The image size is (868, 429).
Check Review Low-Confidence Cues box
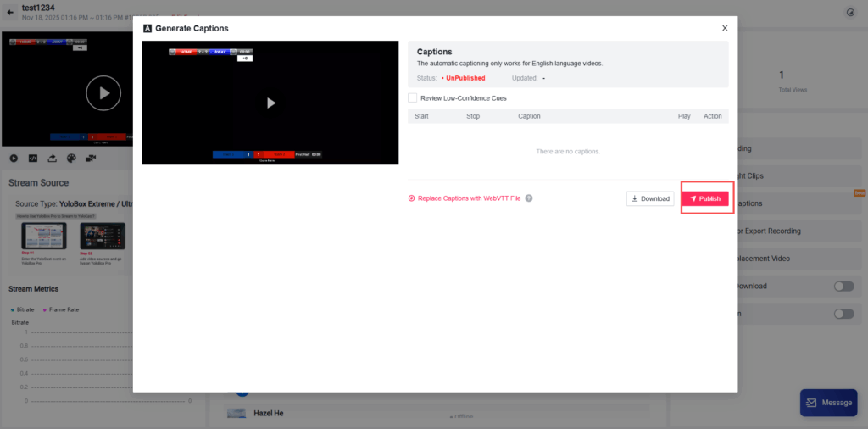[413, 98]
